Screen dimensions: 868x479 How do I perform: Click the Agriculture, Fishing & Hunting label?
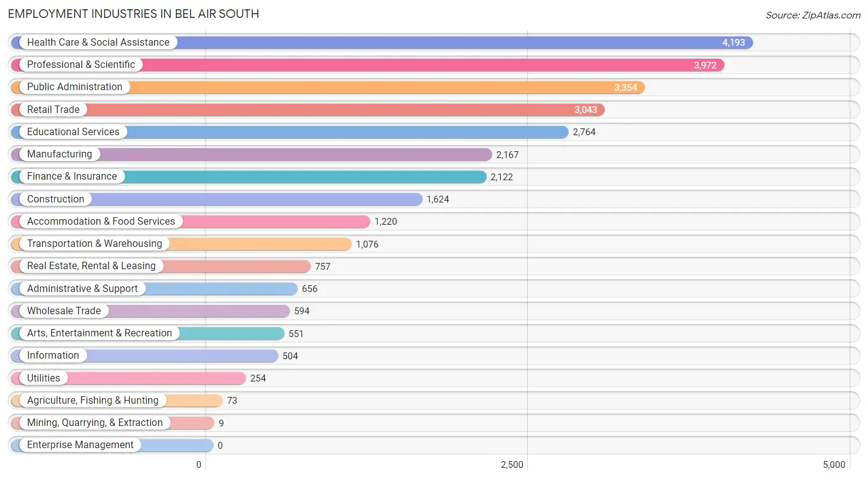tap(93, 401)
